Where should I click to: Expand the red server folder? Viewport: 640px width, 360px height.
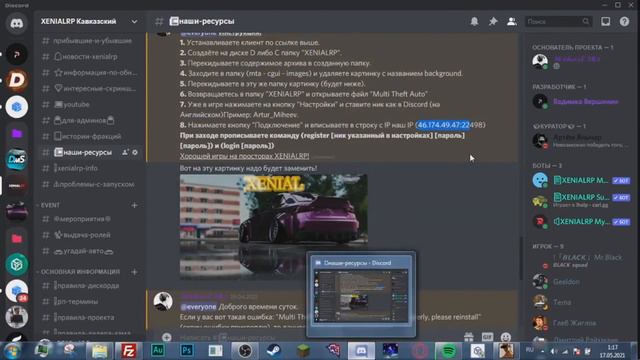point(17,239)
